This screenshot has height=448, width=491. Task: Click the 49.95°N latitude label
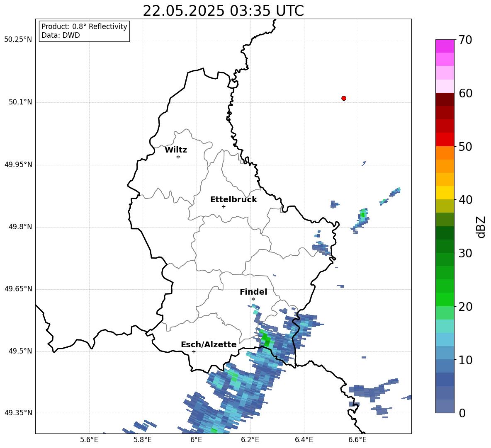click(x=18, y=165)
